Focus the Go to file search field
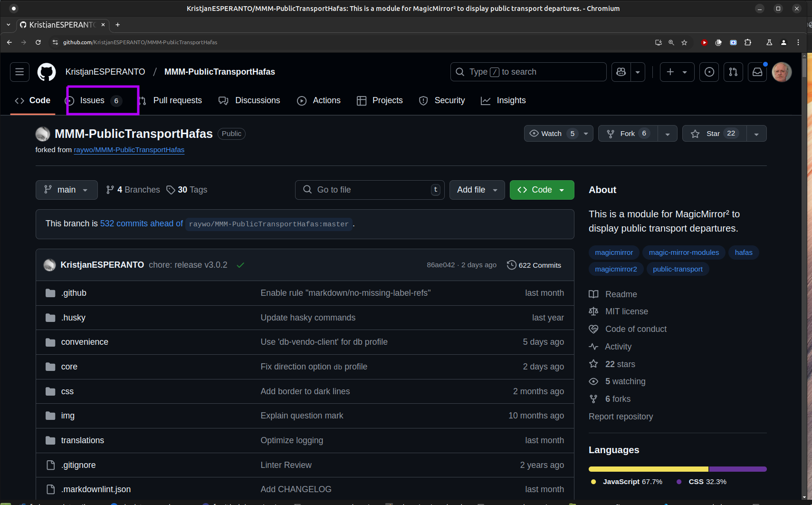This screenshot has width=812, height=505. (370, 190)
